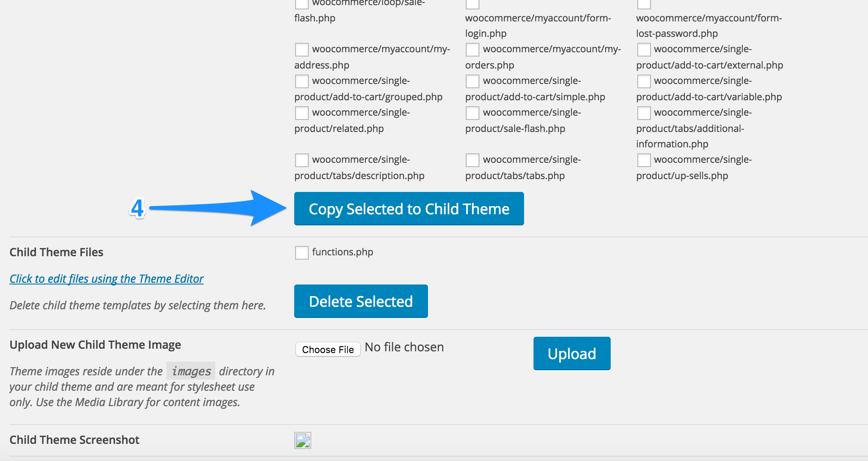This screenshot has height=461, width=868.
Task: Select the single-product/tabs/tabs.php template
Action: click(472, 160)
